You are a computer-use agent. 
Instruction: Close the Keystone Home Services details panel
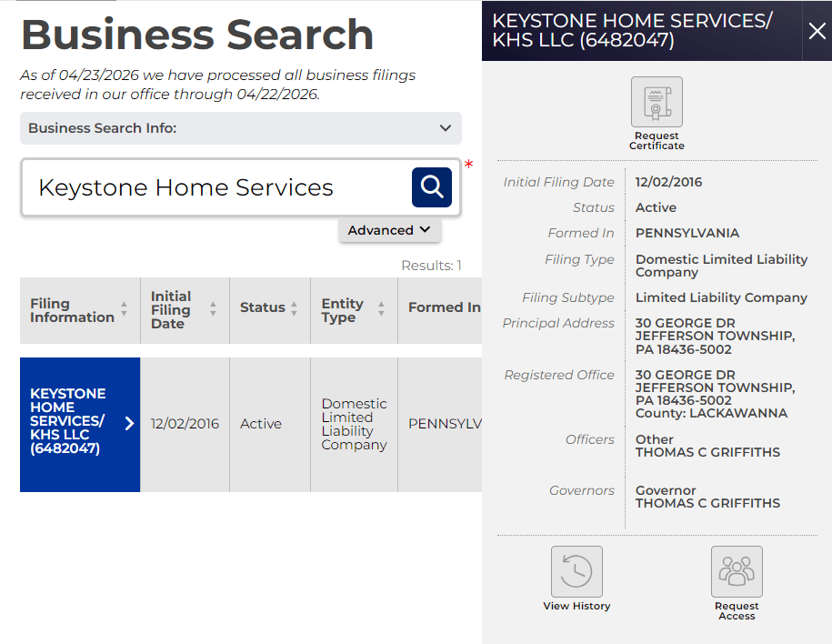pos(817,31)
